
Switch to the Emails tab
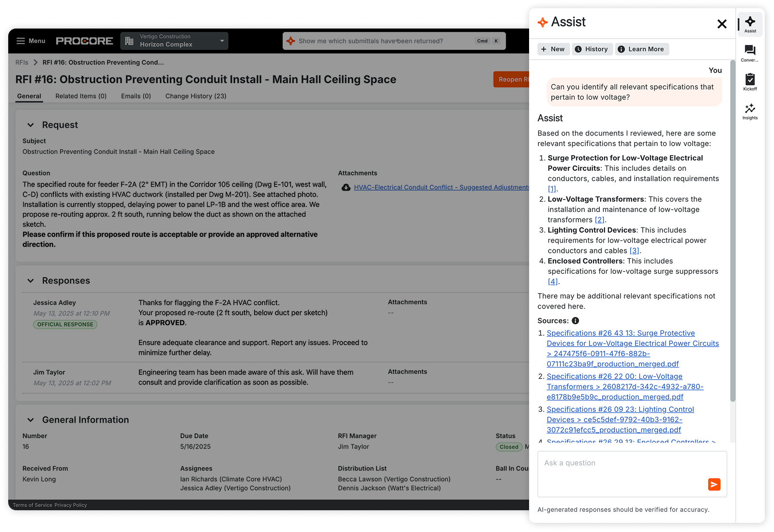click(x=136, y=96)
